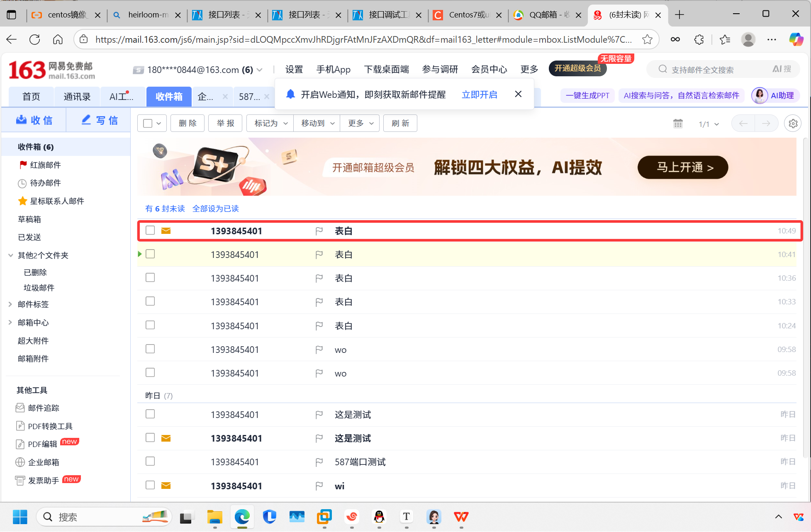Open the 邮件追踪 mail tracking tool
Image resolution: width=811 pixels, height=532 pixels.
(x=43, y=408)
